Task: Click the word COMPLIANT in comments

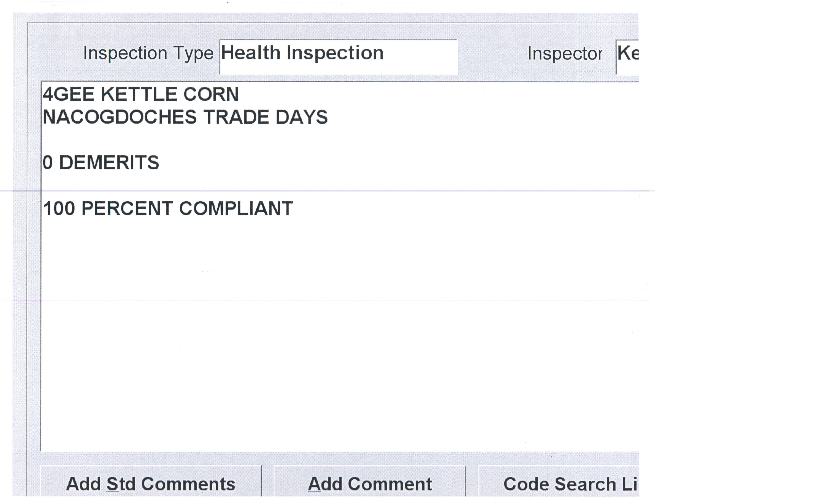Action: pos(236,209)
